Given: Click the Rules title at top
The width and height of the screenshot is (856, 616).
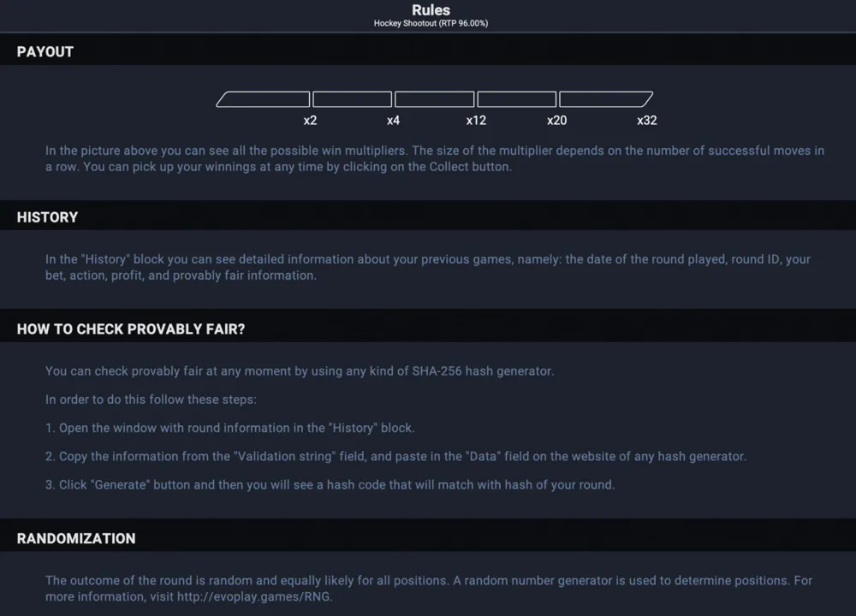Looking at the screenshot, I should coord(431,9).
